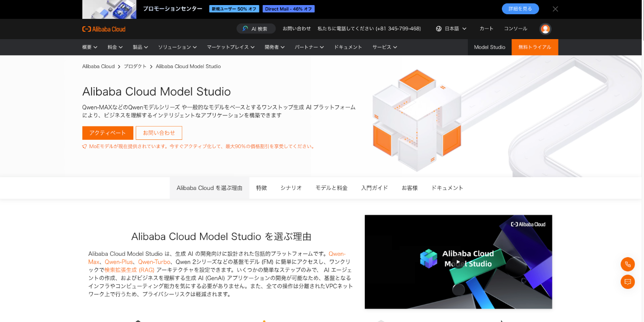The height and width of the screenshot is (322, 644).
Task: Click the phone number text in header
Action: pos(369,29)
